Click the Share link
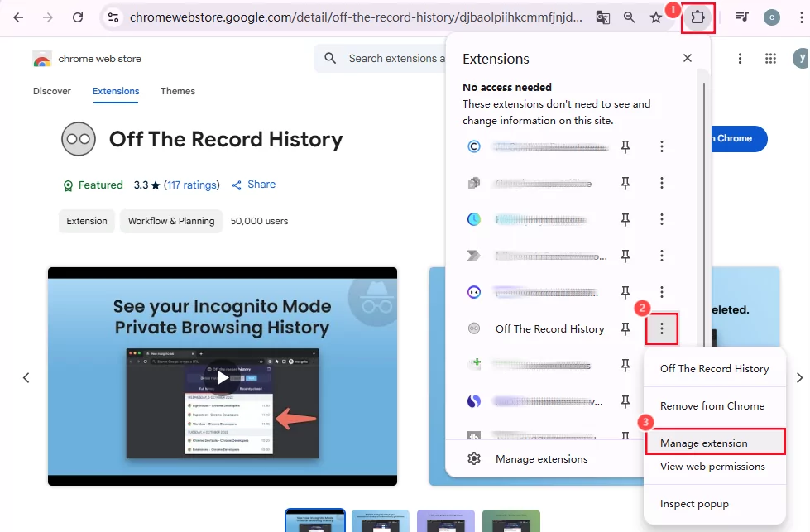Viewport: 810px width, 532px height. point(254,185)
